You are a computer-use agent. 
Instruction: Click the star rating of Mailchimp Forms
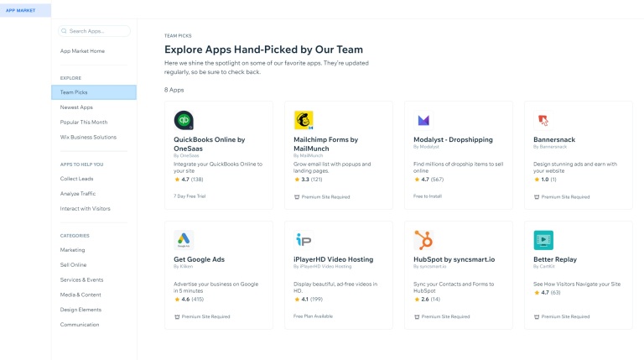coord(309,180)
